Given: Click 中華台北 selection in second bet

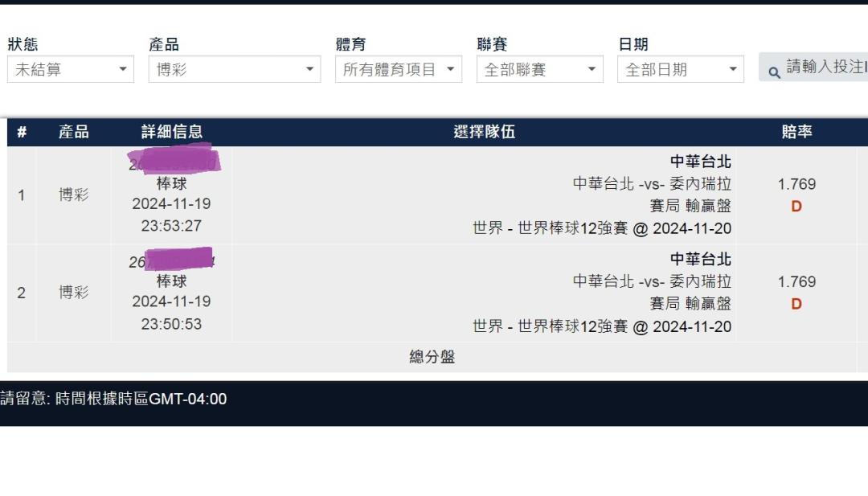Looking at the screenshot, I should pyautogui.click(x=700, y=259).
